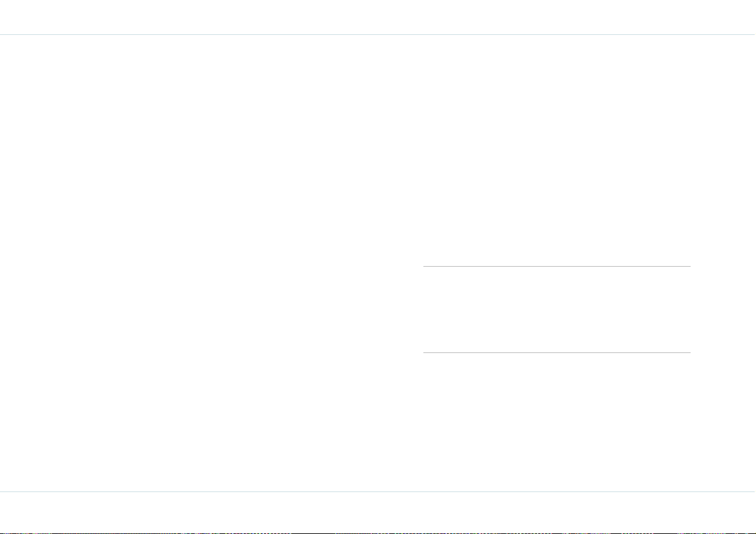Click the empty right margin beside the dividers
Screen dimensions: 756x534
click(723, 309)
